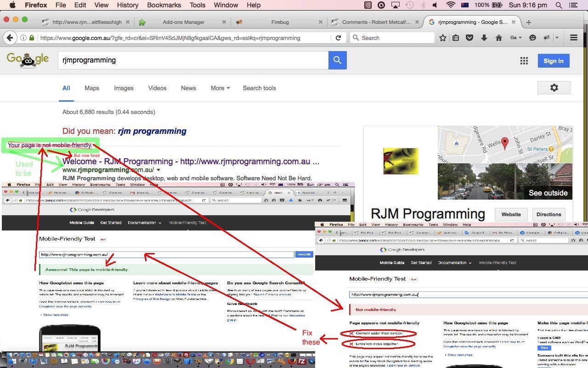Image resolution: width=588 pixels, height=368 pixels.
Task: Close the Firebug tab
Action: pyautogui.click(x=321, y=22)
